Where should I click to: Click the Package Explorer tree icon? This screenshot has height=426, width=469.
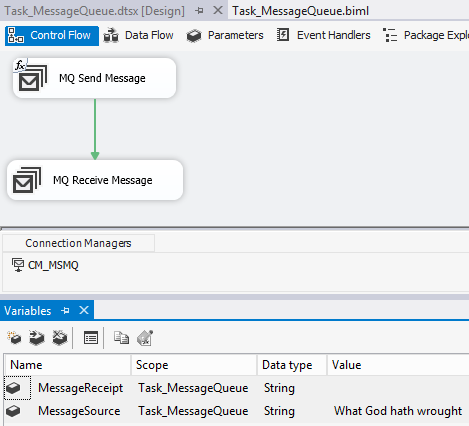pyautogui.click(x=390, y=35)
